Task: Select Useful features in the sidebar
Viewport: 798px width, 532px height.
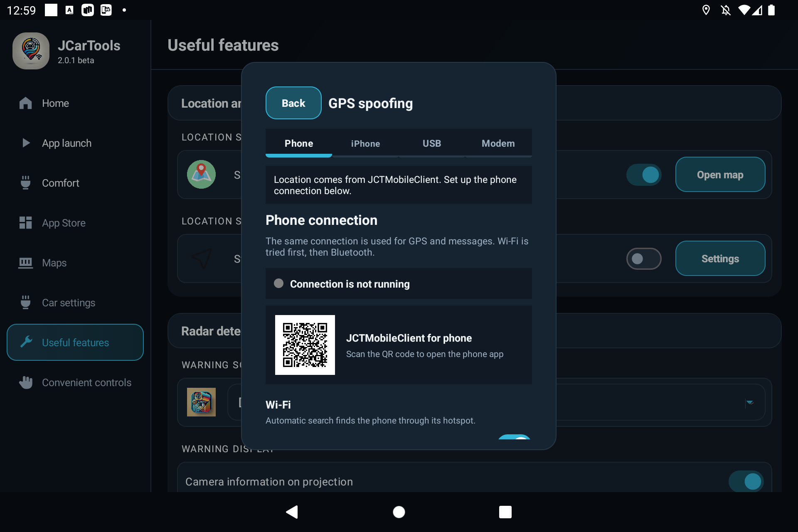Action: click(x=75, y=342)
